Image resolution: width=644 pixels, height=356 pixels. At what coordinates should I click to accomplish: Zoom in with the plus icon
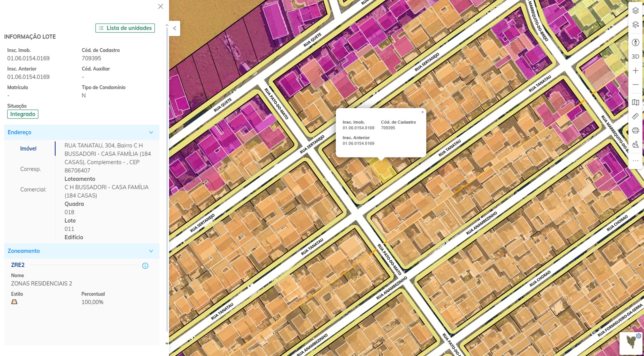click(635, 71)
